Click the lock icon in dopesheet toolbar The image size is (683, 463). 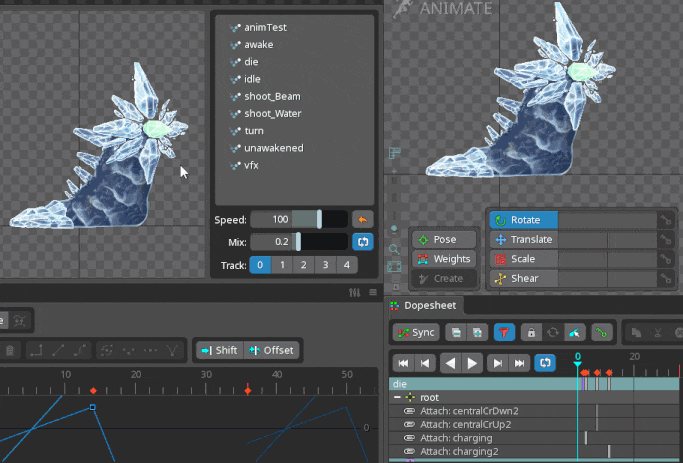531,332
